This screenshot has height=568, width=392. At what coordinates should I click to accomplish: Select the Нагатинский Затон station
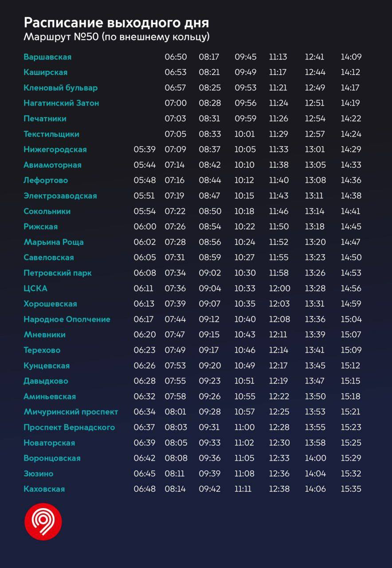(x=61, y=103)
